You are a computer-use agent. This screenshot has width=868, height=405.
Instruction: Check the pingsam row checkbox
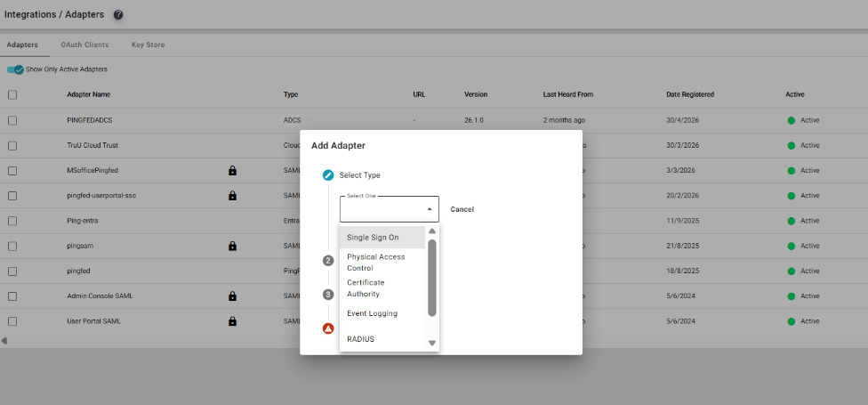click(x=12, y=246)
